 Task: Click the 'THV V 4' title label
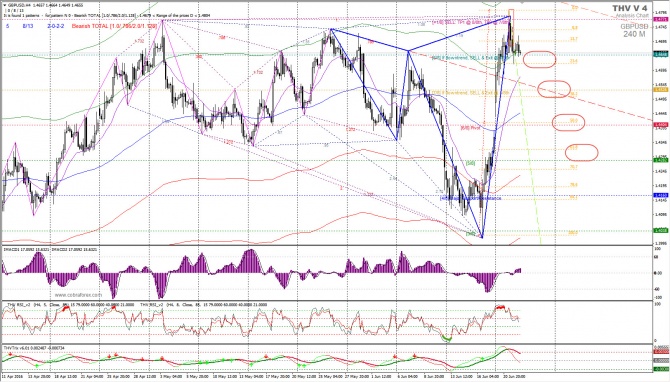tap(629, 8)
